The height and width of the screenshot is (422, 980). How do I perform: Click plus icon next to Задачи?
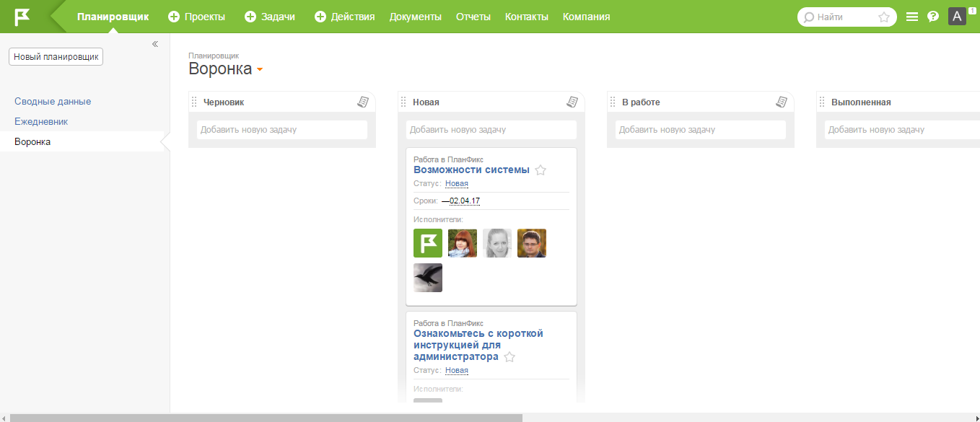point(250,17)
